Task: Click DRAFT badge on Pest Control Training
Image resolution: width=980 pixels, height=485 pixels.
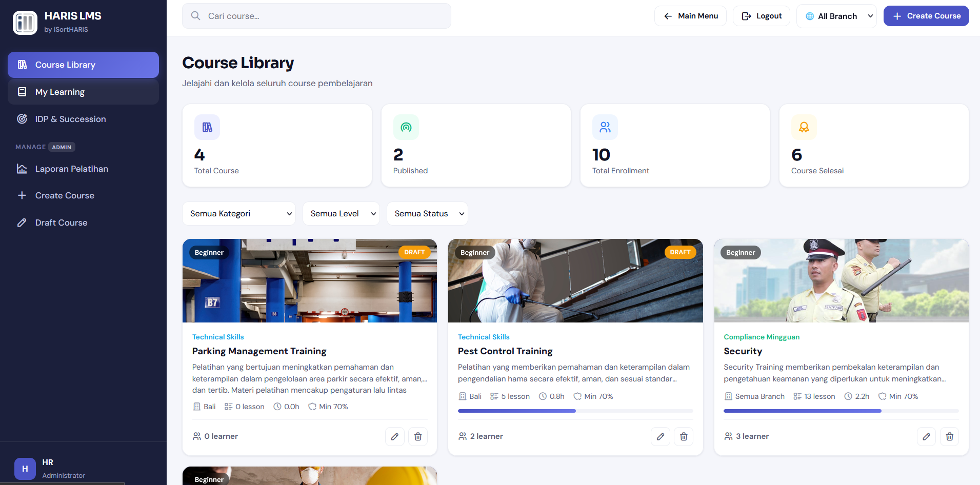Action: pos(680,252)
